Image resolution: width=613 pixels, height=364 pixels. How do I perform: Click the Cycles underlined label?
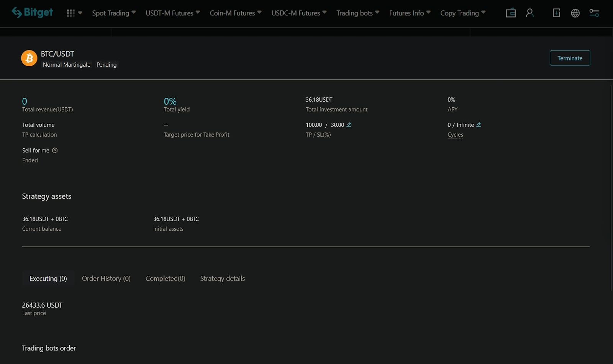[x=455, y=135]
